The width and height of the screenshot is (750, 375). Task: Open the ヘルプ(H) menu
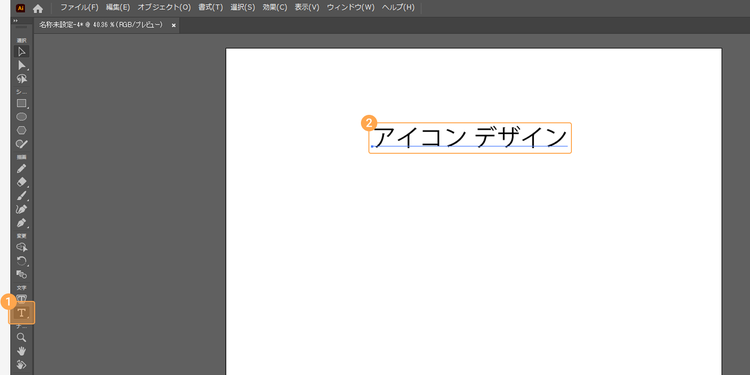[x=397, y=8]
